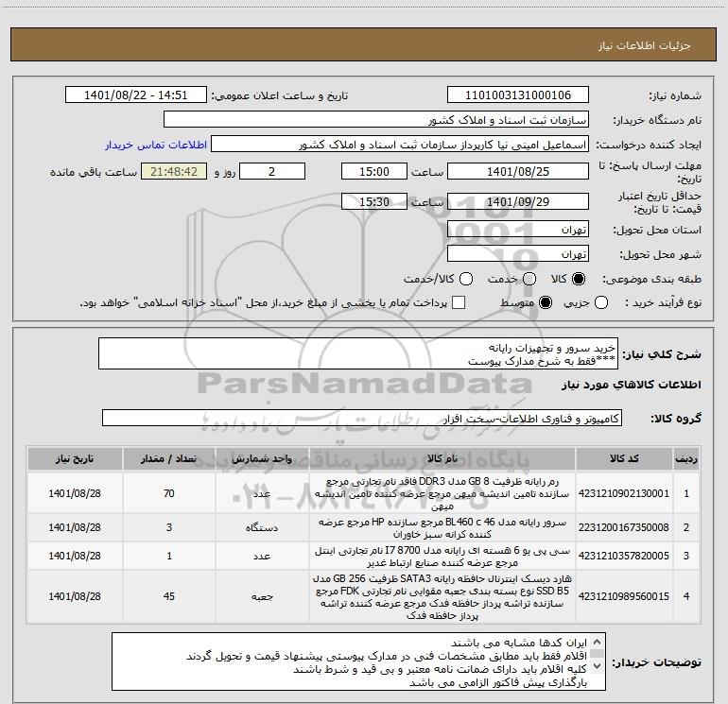The image size is (728, 704).
Task: Click the deadline time field 15:00
Action: (x=374, y=172)
